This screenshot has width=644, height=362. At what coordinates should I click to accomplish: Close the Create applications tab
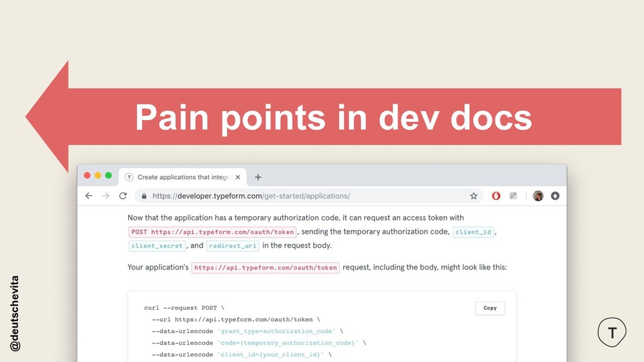click(x=238, y=177)
